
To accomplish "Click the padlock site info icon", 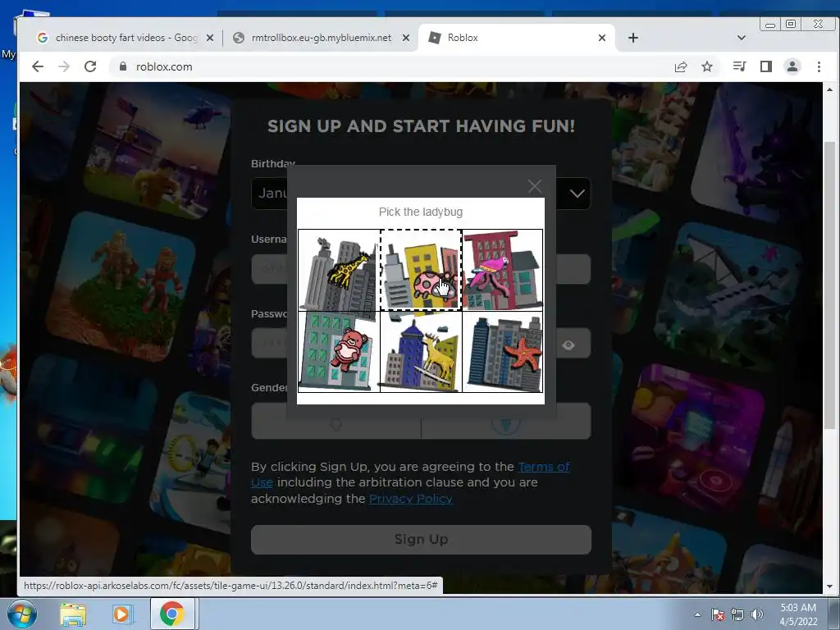I will (123, 66).
